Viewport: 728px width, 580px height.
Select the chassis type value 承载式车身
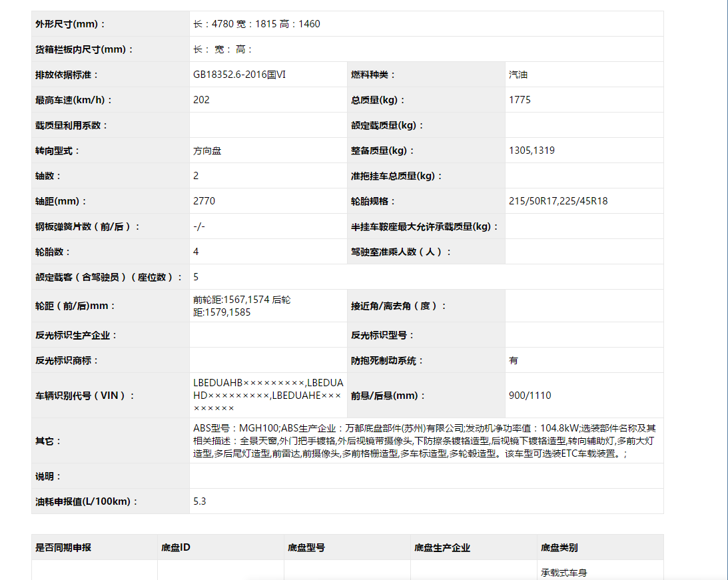point(563,573)
